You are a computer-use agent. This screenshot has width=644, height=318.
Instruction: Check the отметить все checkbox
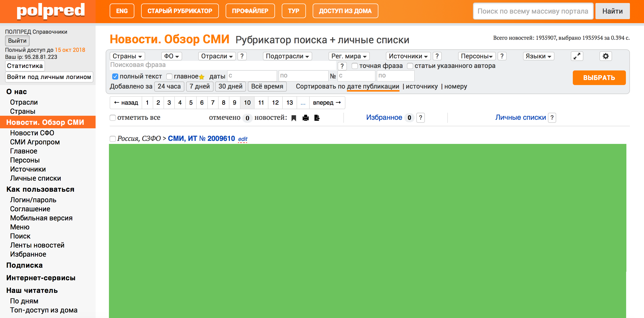point(113,118)
